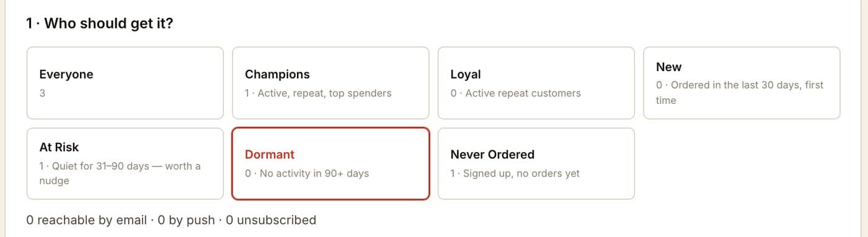This screenshot has width=868, height=237.
Task: Choose the At Risk segment card
Action: (x=125, y=163)
